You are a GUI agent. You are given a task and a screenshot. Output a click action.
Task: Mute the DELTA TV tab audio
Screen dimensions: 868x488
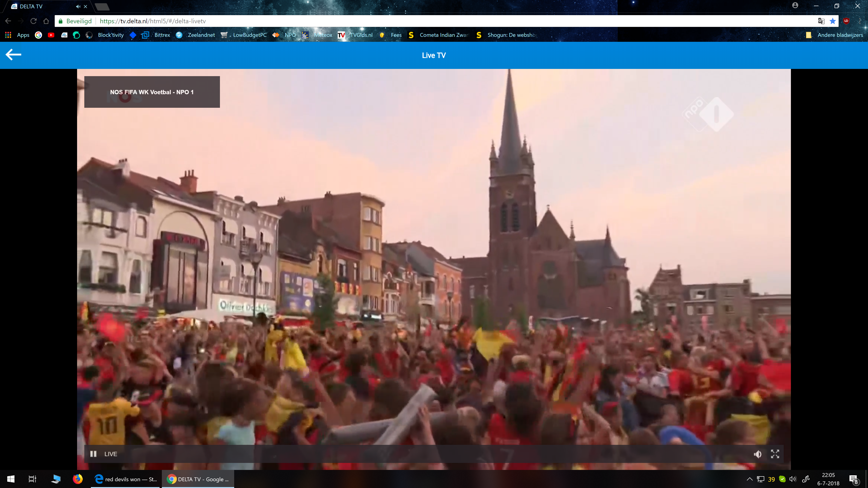(78, 6)
